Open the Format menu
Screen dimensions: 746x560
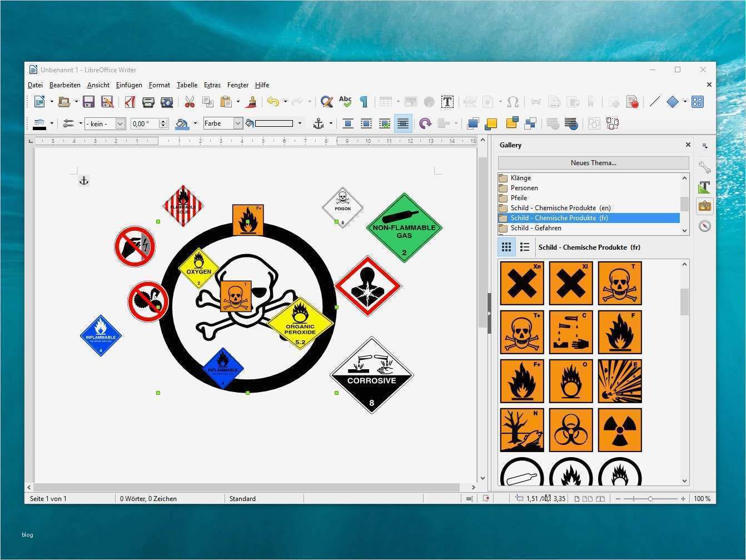pyautogui.click(x=160, y=85)
